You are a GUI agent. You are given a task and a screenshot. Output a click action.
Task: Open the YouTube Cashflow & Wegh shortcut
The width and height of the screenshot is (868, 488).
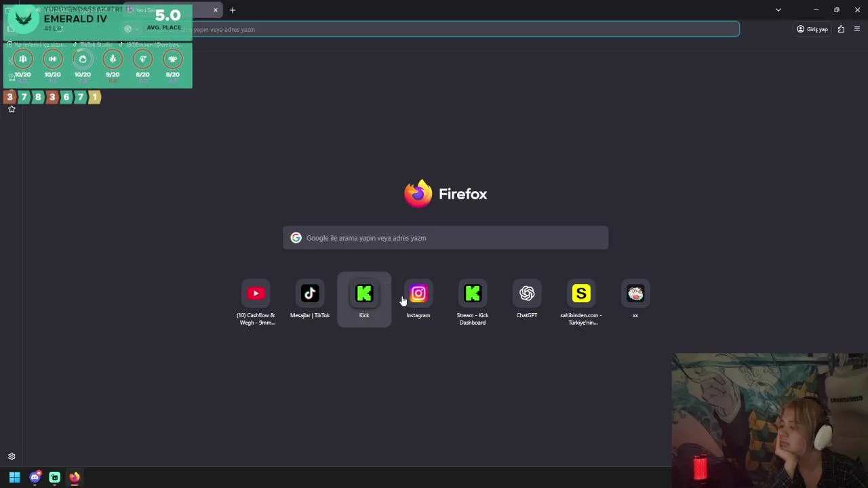[256, 300]
